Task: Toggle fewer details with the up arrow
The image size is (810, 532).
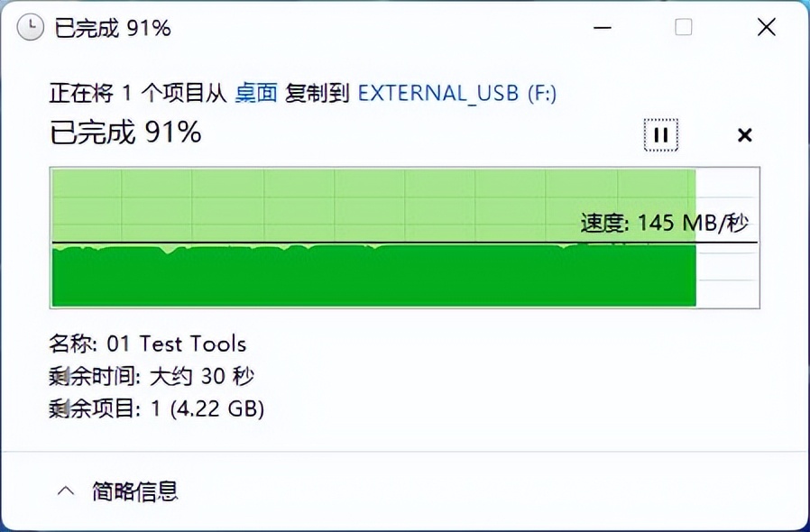Action: pyautogui.click(x=68, y=490)
